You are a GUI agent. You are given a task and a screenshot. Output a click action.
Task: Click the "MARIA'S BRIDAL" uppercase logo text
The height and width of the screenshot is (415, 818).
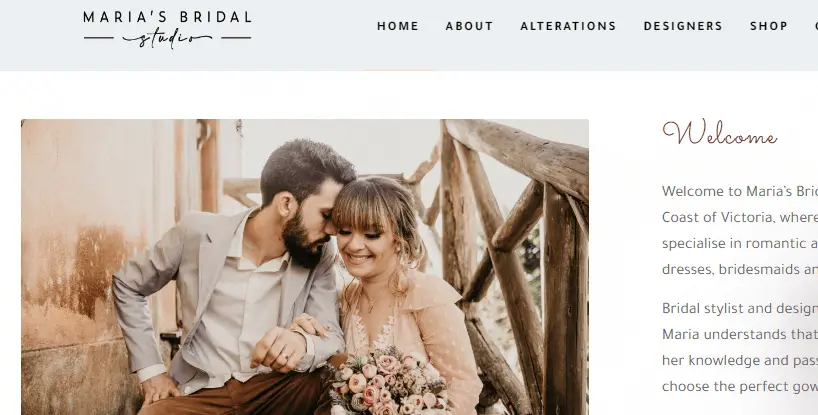(167, 17)
